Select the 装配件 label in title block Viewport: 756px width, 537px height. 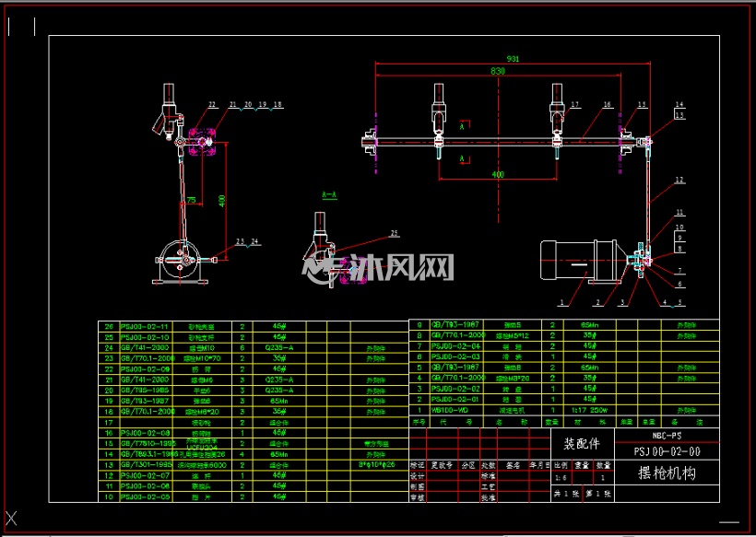582,444
